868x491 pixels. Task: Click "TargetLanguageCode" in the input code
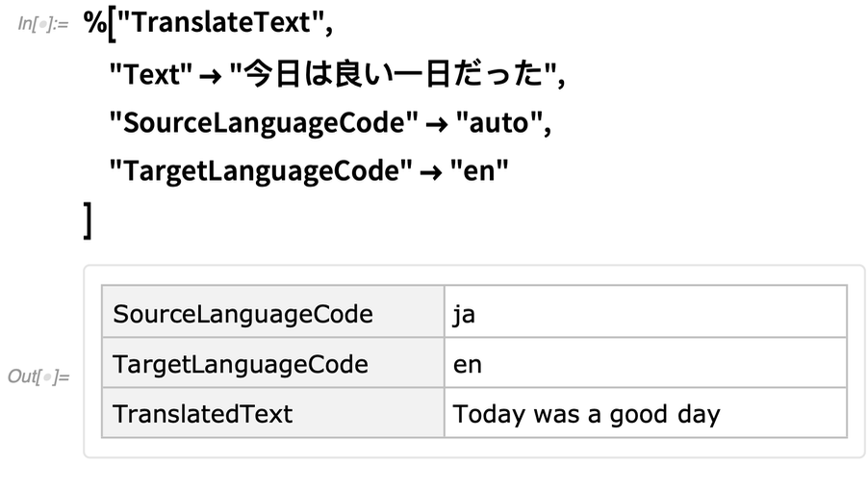[261, 171]
